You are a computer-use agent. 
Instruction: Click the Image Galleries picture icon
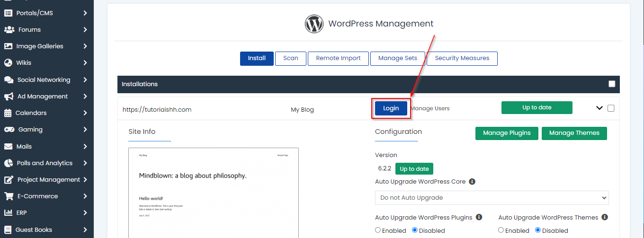(8, 46)
